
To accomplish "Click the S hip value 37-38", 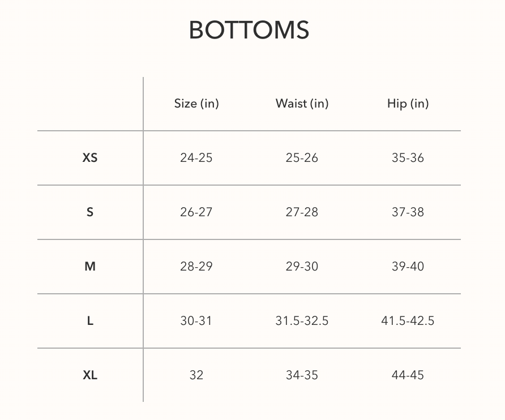I will click(408, 212).
